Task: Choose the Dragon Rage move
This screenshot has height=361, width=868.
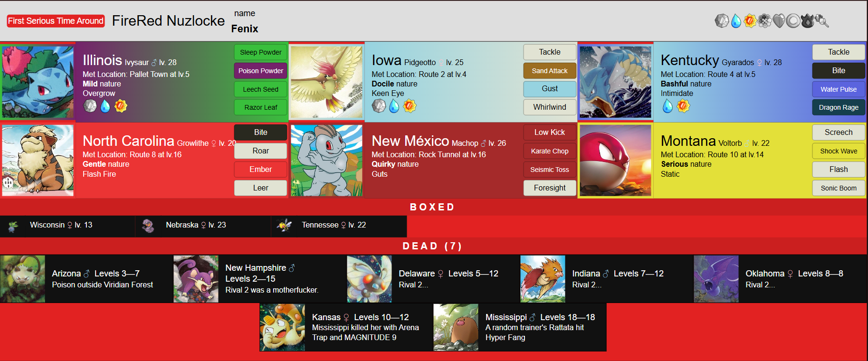Action: 839,107
